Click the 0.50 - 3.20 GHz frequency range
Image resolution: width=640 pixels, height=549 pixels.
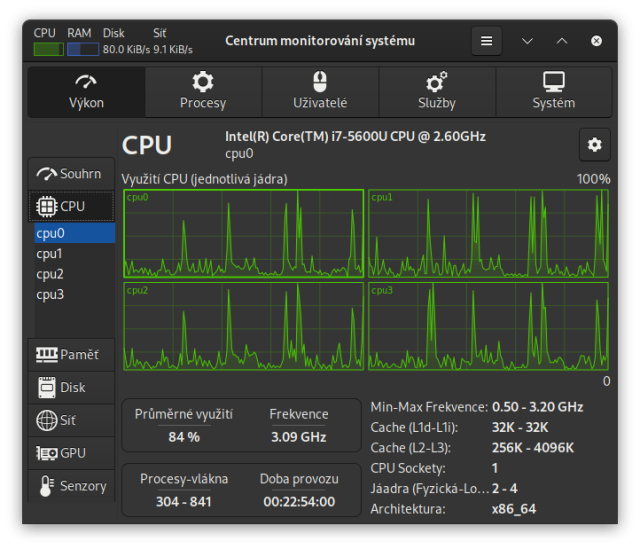point(538,407)
